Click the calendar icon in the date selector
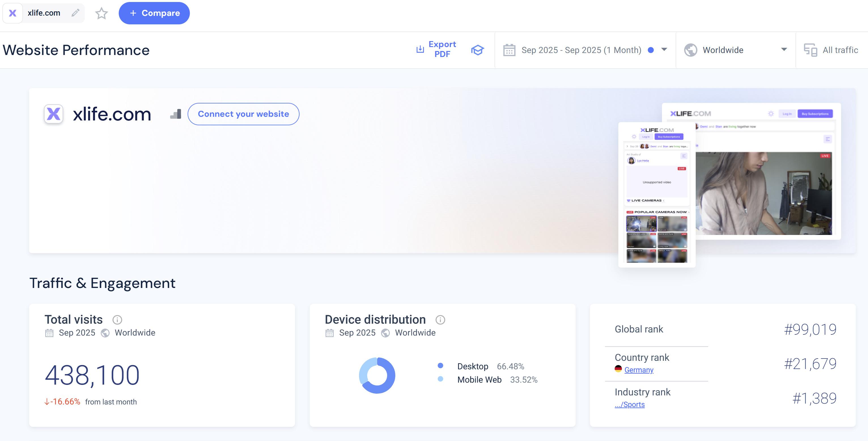This screenshot has height=441, width=868. (x=509, y=50)
